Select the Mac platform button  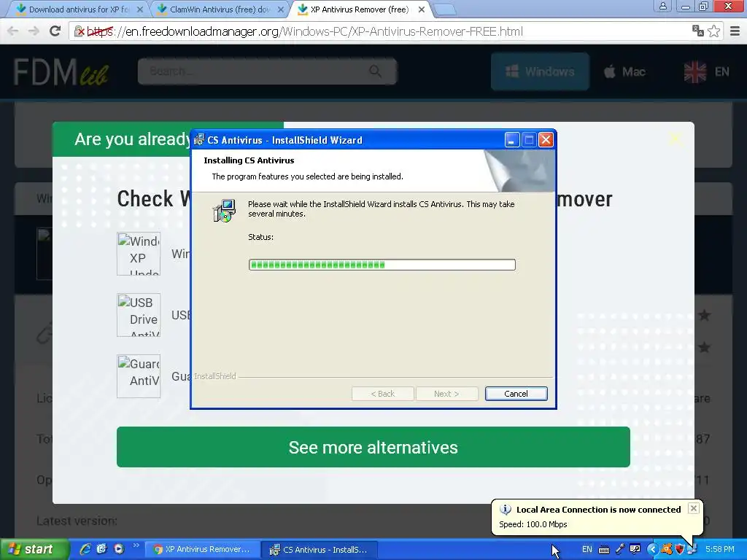624,72
